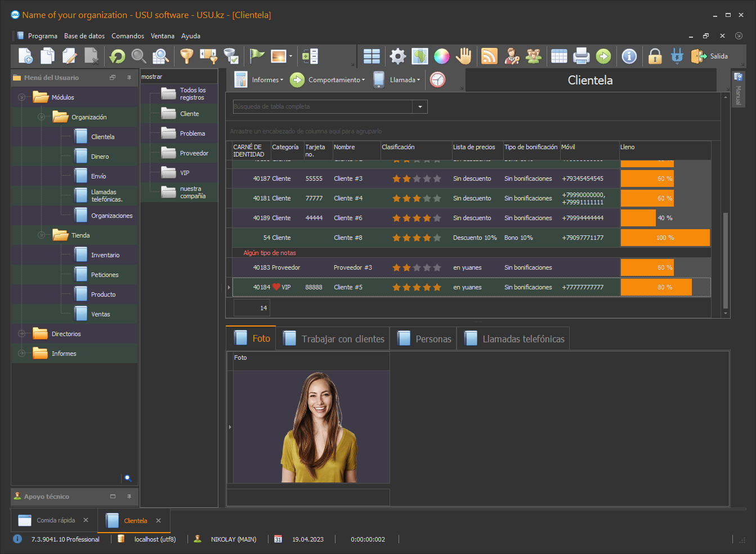Open the Llamada dropdown button

coord(397,80)
